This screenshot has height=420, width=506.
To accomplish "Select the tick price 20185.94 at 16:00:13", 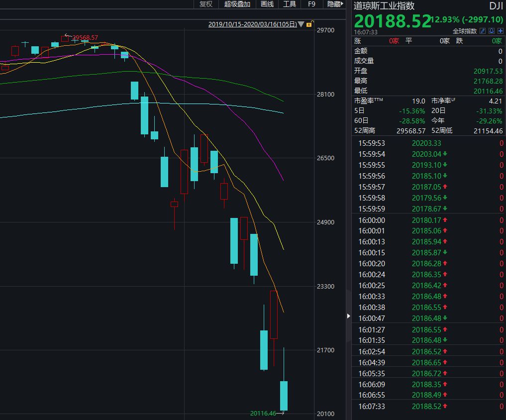I will coord(426,242).
